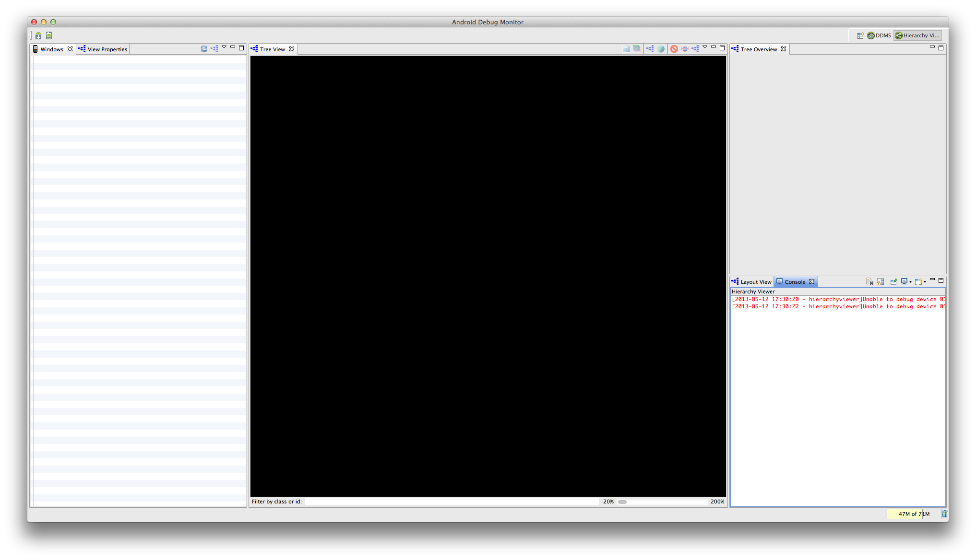Maximize the Tree Overview panel
The image size is (976, 560).
[941, 48]
